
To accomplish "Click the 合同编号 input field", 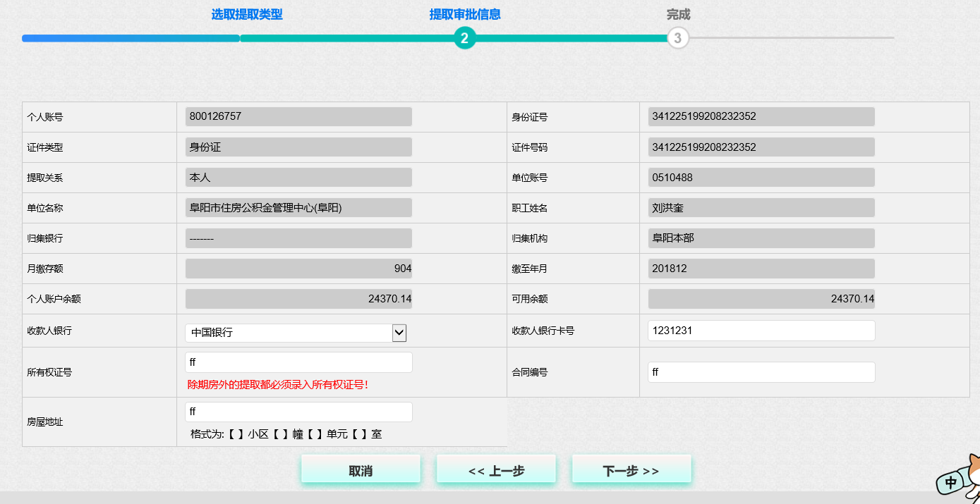I will coord(761,372).
